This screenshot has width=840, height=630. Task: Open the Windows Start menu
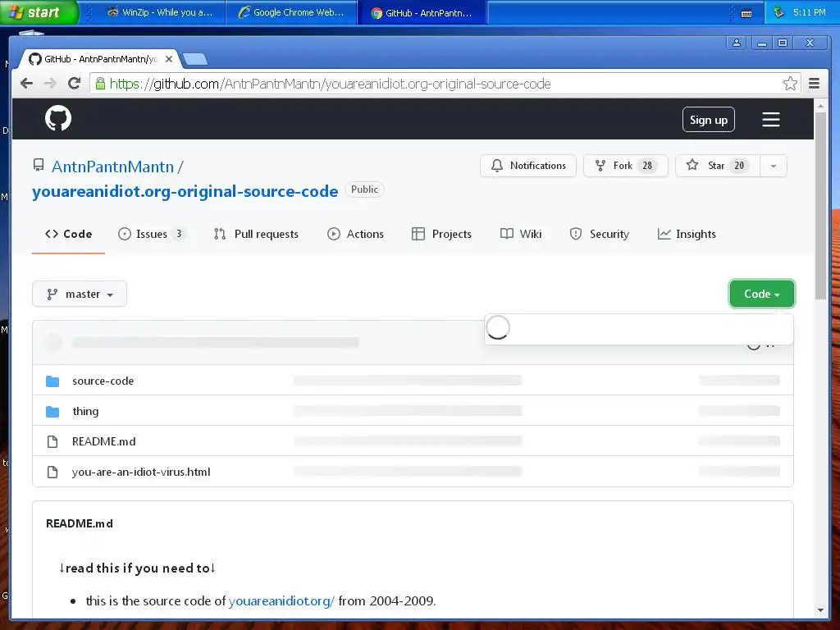pyautogui.click(x=39, y=11)
